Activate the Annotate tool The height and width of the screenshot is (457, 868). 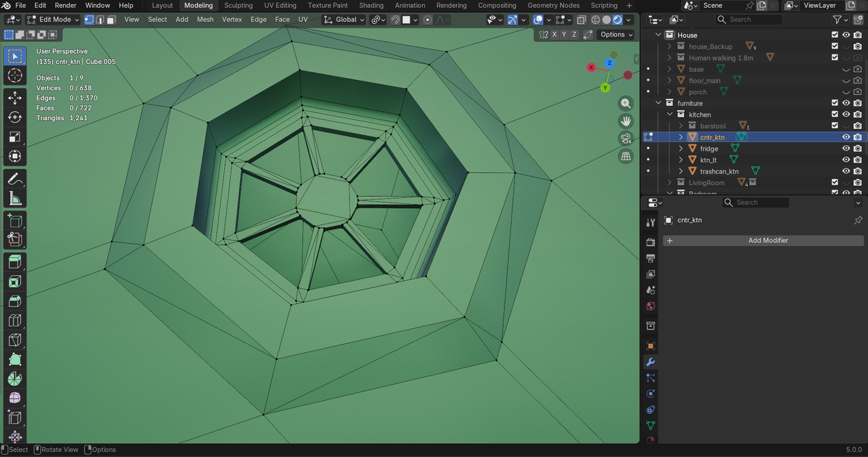[15, 179]
